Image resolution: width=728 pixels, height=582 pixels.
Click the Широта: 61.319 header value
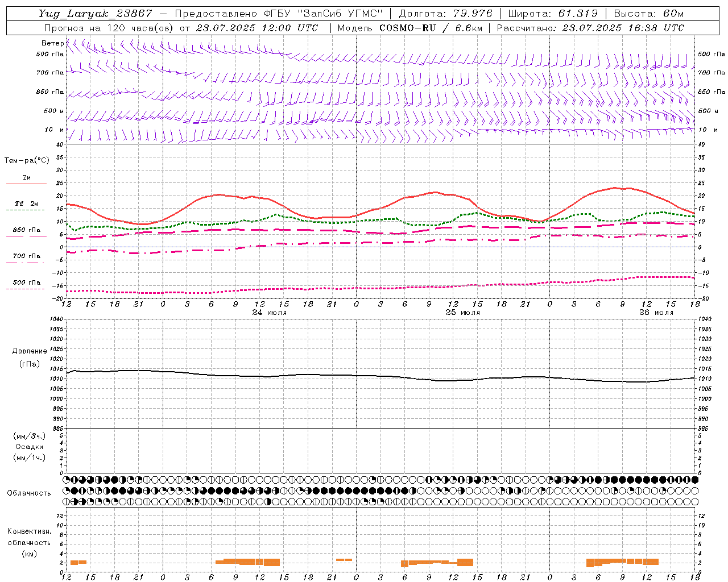(x=553, y=14)
